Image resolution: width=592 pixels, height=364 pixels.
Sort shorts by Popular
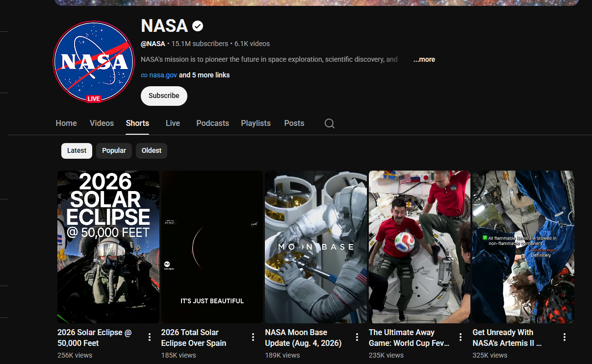pos(114,151)
